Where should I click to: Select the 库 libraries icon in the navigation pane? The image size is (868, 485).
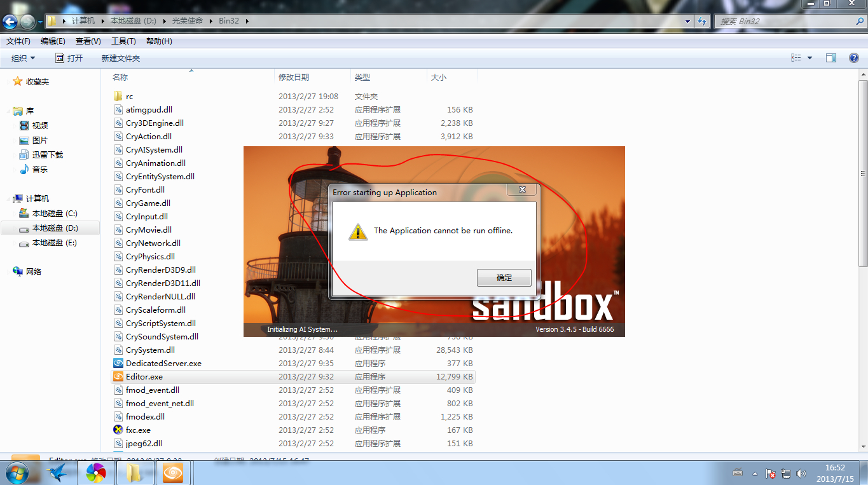18,111
